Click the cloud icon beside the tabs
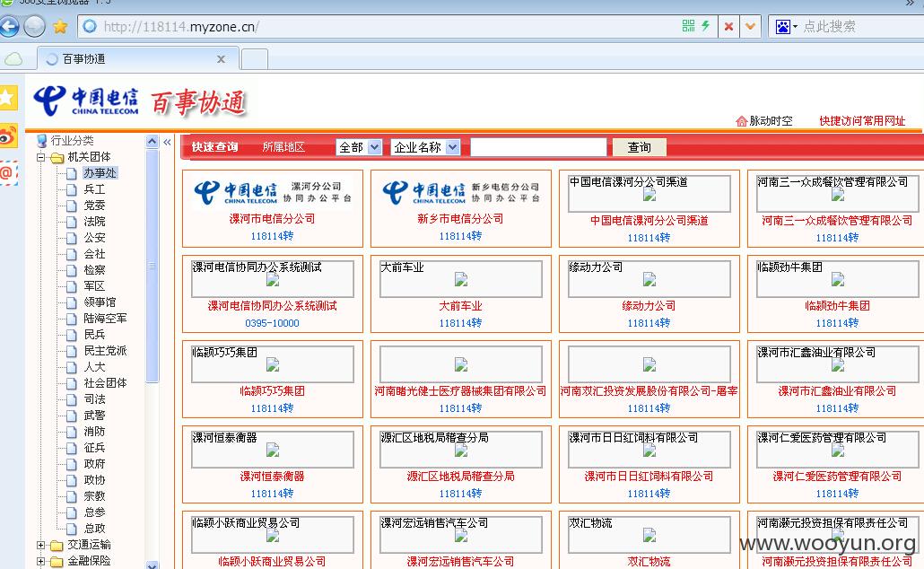This screenshot has width=924, height=569. point(13,59)
